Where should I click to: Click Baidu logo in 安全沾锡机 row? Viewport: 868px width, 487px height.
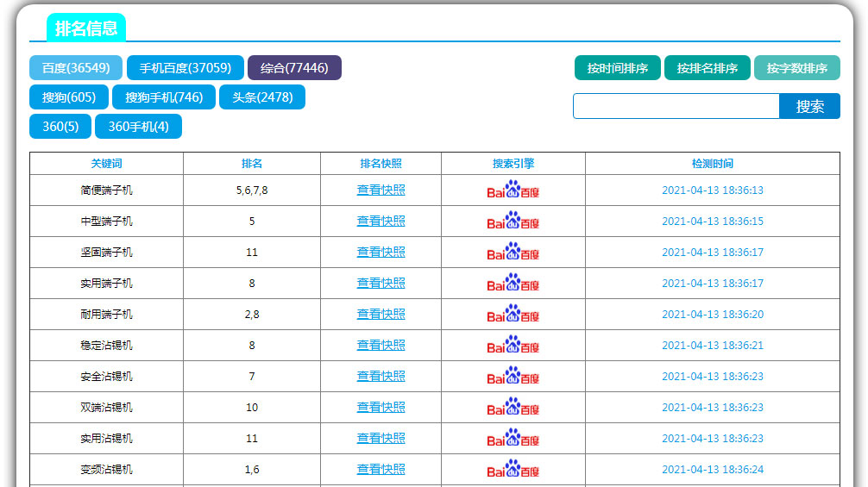[513, 375]
